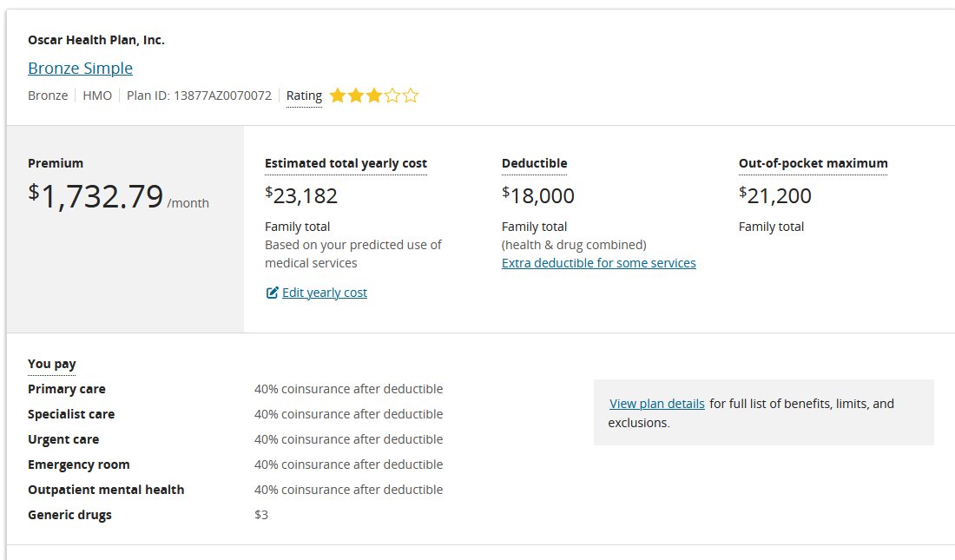Screen dimensions: 955x560
Task: Click the Emergency room row label
Action: click(78, 464)
